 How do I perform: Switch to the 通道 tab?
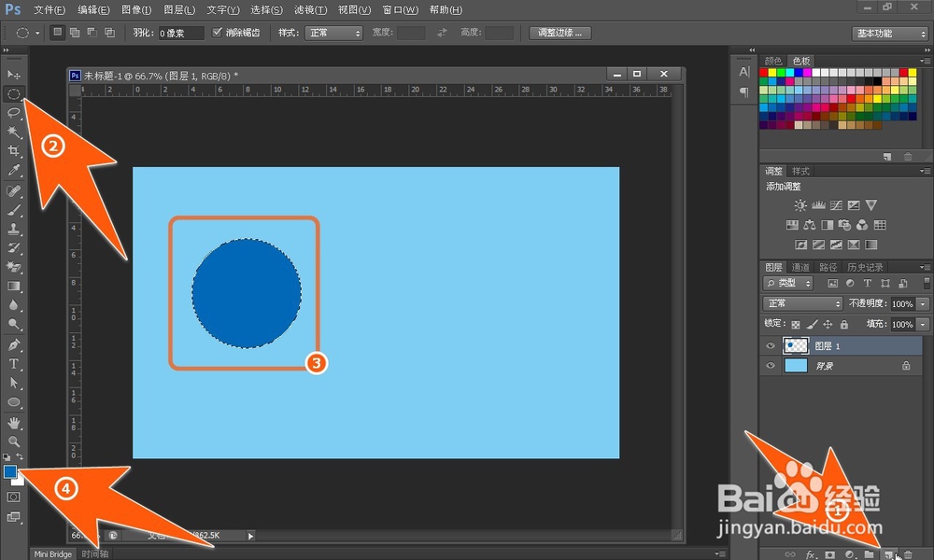click(x=800, y=267)
